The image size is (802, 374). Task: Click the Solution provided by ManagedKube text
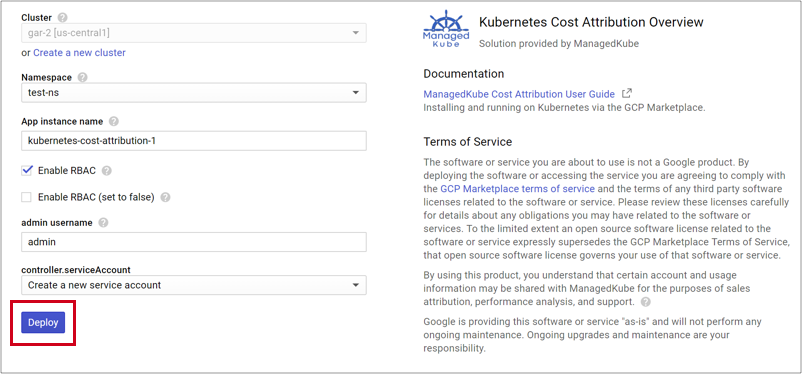[559, 44]
